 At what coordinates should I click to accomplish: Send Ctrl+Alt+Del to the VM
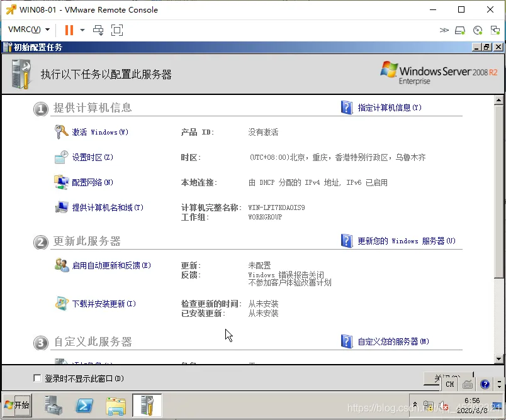point(98,30)
